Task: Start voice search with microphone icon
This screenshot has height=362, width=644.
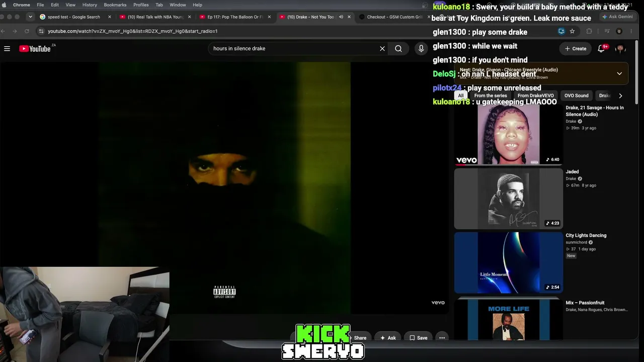Action: [421, 49]
